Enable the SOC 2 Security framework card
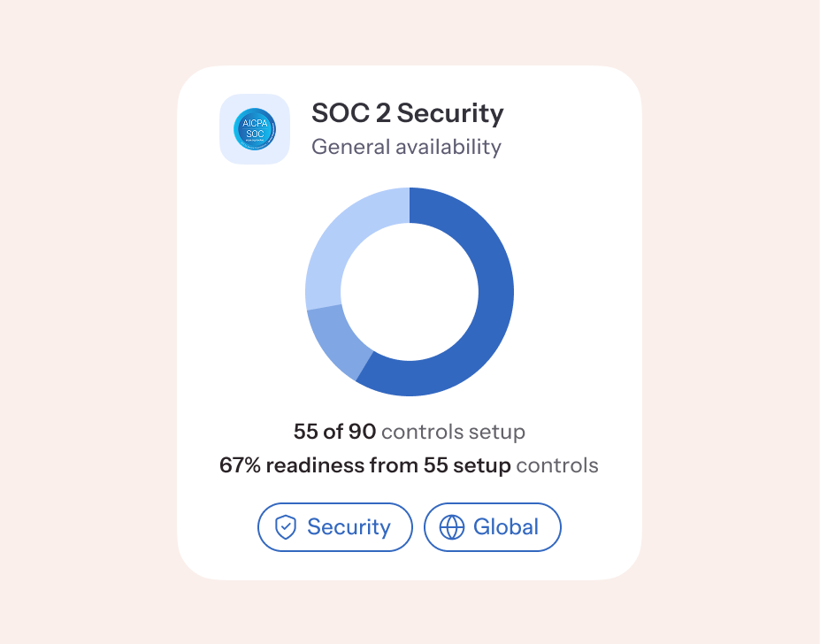This screenshot has width=820, height=644. click(410, 322)
